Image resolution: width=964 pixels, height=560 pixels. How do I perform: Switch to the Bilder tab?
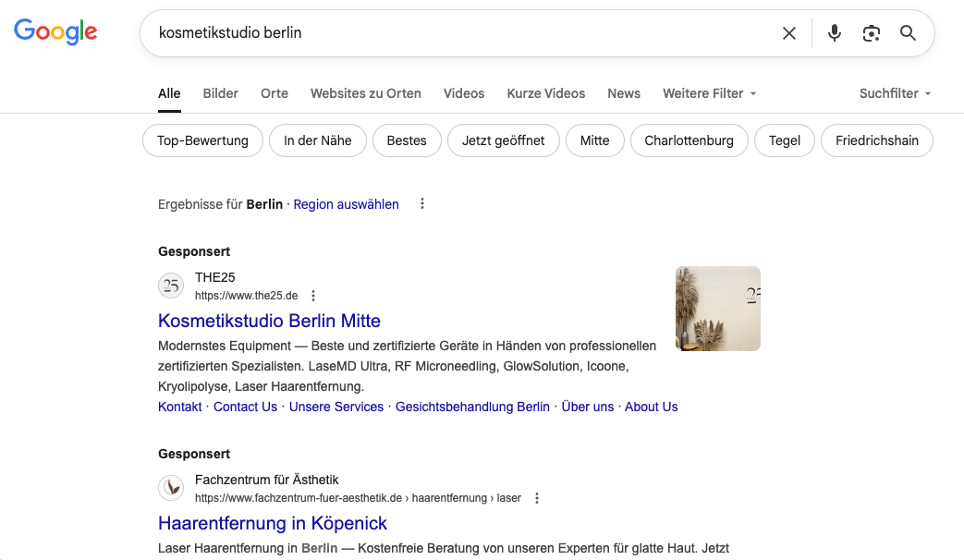(221, 93)
